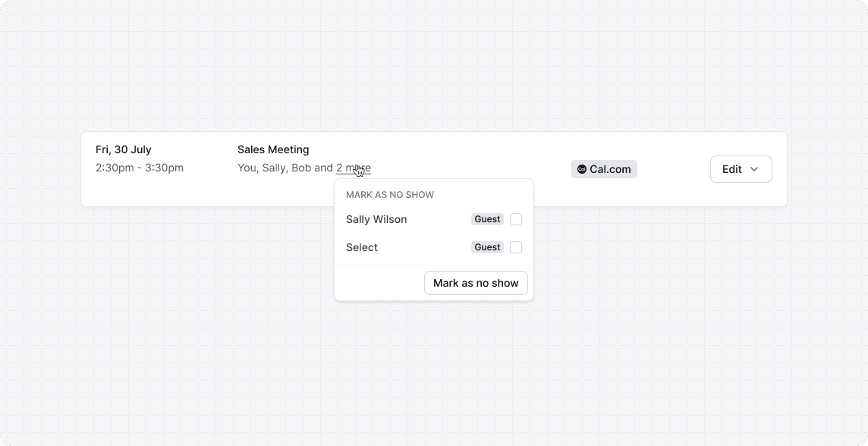Select the Sally Wilson attendee name

376,219
